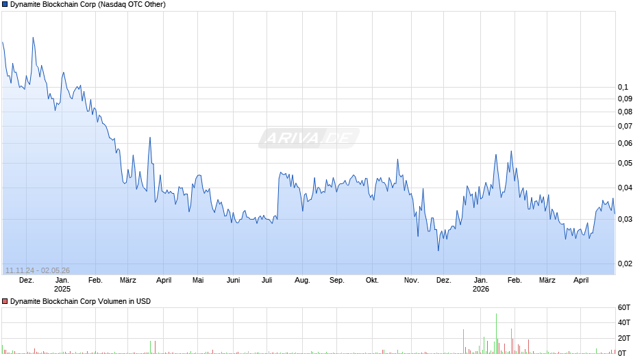
Task: Click the early February 2026 price peak
Action: (511, 151)
